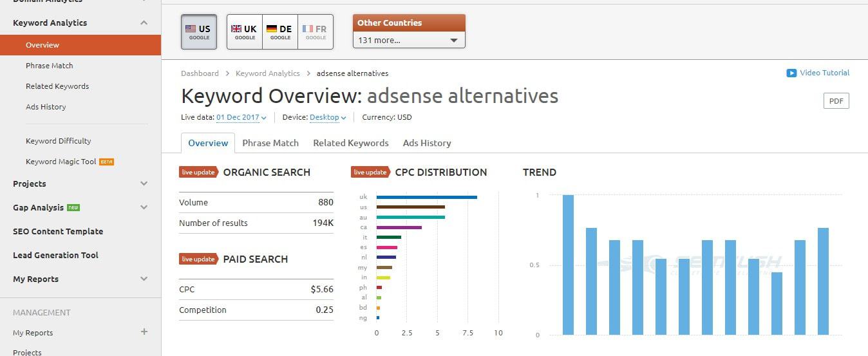Click the us bar in the CPC Distribution chart
This screenshot has width=868, height=356.
(411, 207)
